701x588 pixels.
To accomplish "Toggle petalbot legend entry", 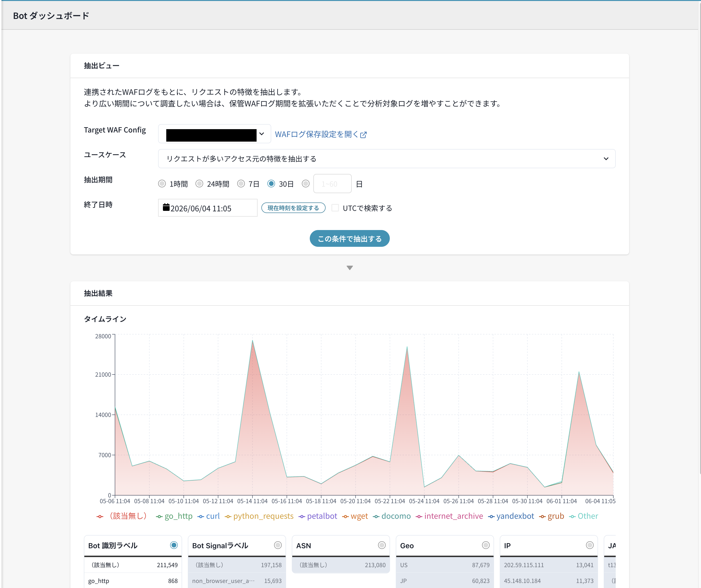I will [318, 516].
